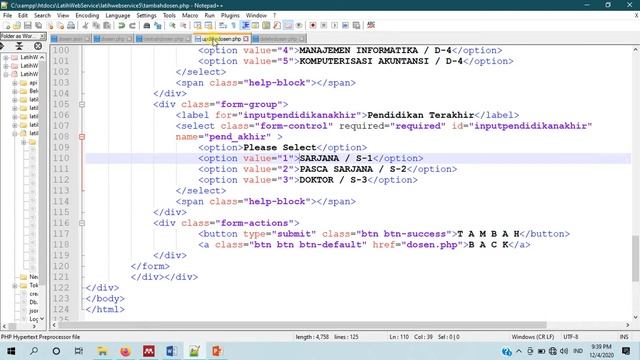The image size is (640, 360).
Task: Toggle the Indent Guide toolbar button
Action: click(245, 25)
